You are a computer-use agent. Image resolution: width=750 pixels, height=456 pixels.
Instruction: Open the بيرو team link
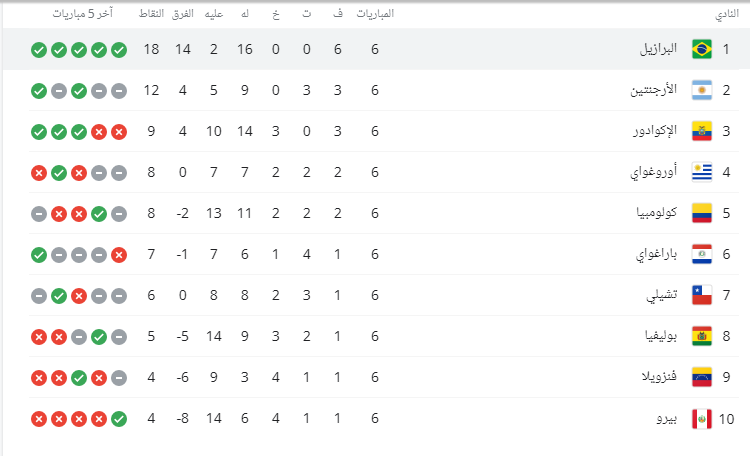[667, 419]
